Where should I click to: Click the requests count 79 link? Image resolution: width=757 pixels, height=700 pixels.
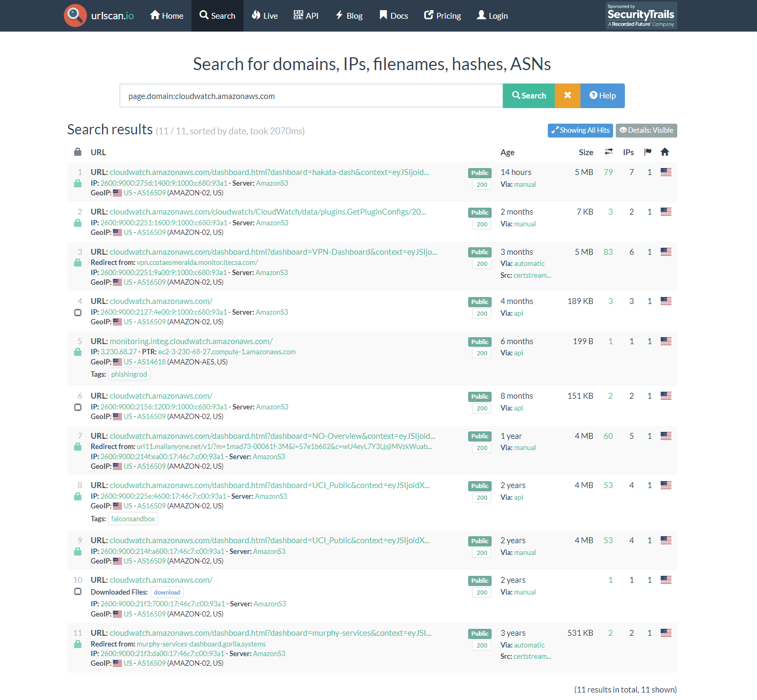[608, 172]
